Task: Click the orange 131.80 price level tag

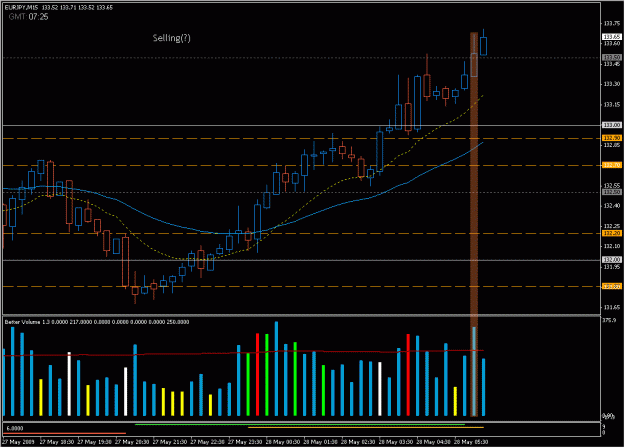Action: tap(611, 286)
